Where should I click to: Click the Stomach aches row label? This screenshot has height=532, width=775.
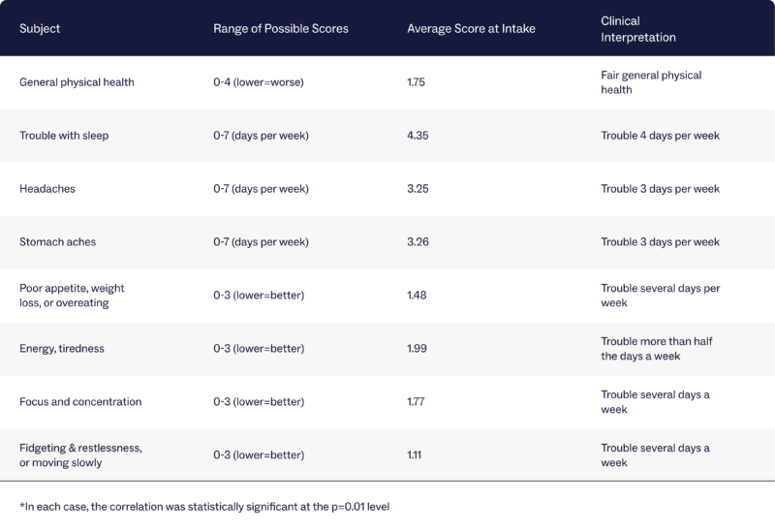point(58,241)
